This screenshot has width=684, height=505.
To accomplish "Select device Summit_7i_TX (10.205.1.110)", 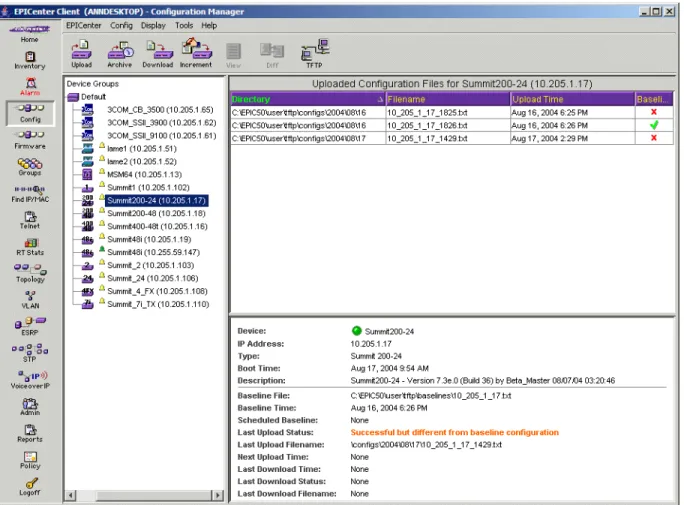I will point(158,304).
